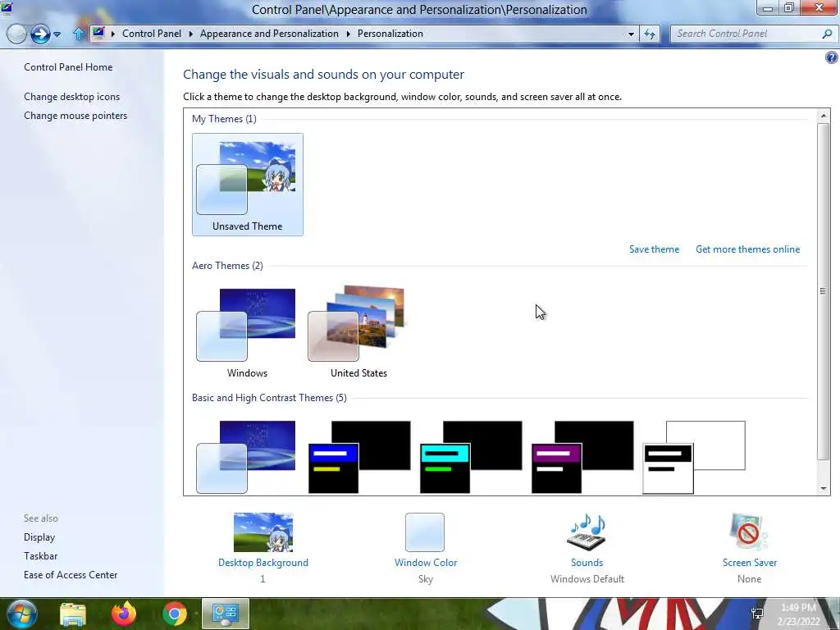Image resolution: width=840 pixels, height=630 pixels.
Task: Click the network icon in system tray
Action: point(757,614)
